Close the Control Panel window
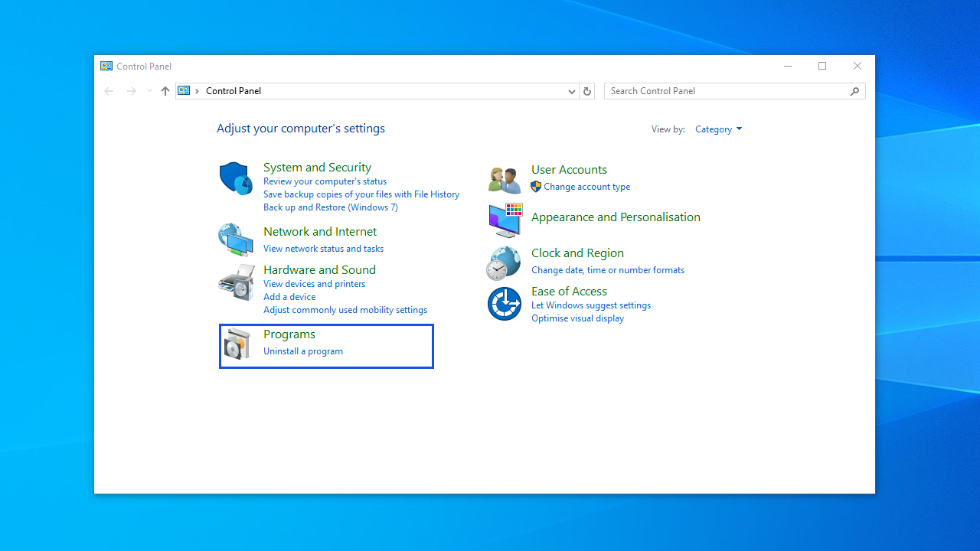This screenshot has height=551, width=980. pyautogui.click(x=857, y=66)
